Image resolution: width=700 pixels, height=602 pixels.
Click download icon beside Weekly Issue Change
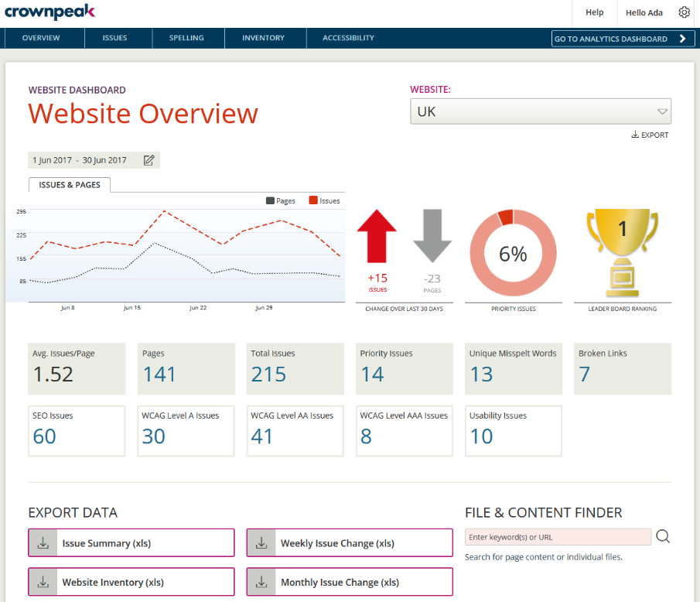point(261,543)
